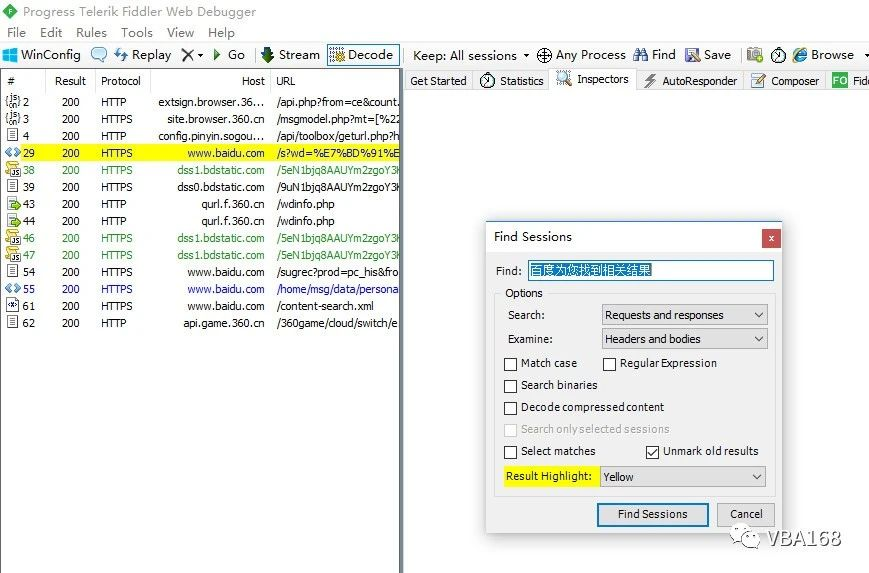Open the Tools menu
Image resolution: width=869 pixels, height=573 pixels.
pyautogui.click(x=136, y=33)
